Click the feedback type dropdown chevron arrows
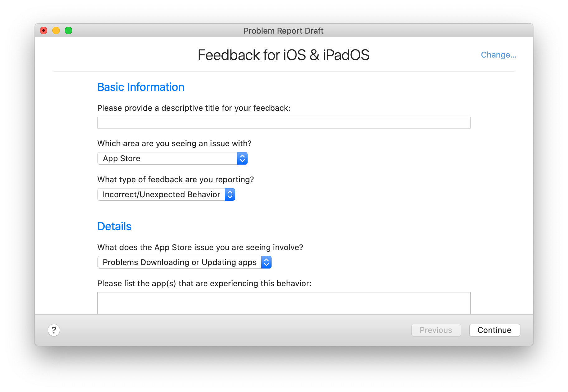This screenshot has width=568, height=392. click(x=230, y=194)
